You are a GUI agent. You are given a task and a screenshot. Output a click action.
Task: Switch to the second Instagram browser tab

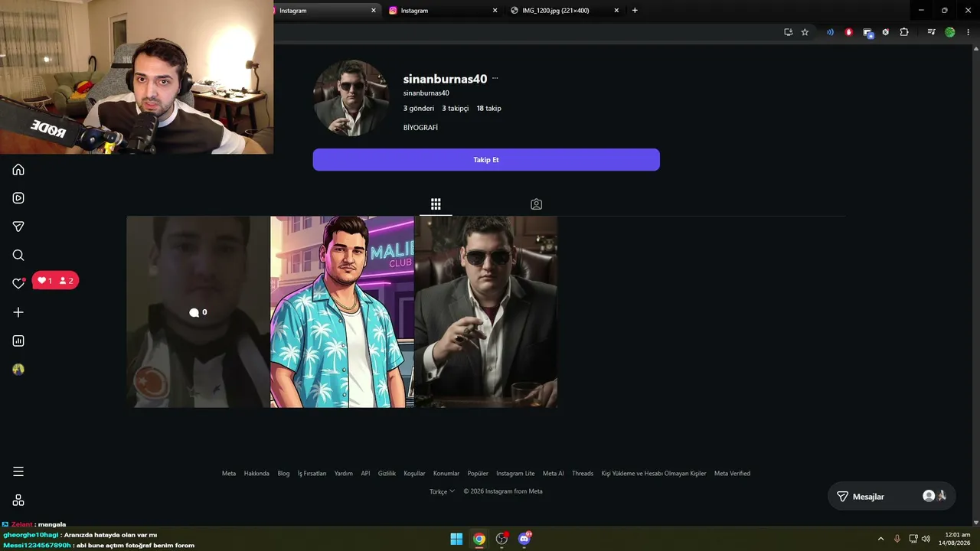point(442,11)
